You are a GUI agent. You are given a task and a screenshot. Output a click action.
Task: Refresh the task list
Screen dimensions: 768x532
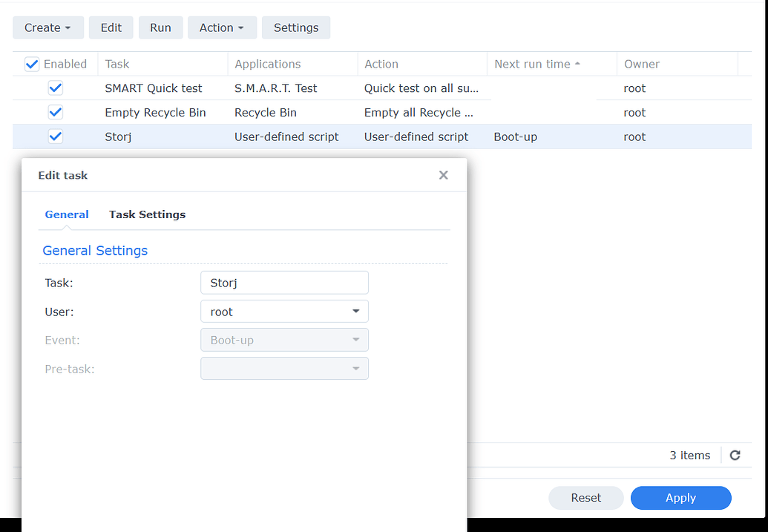[x=735, y=455]
